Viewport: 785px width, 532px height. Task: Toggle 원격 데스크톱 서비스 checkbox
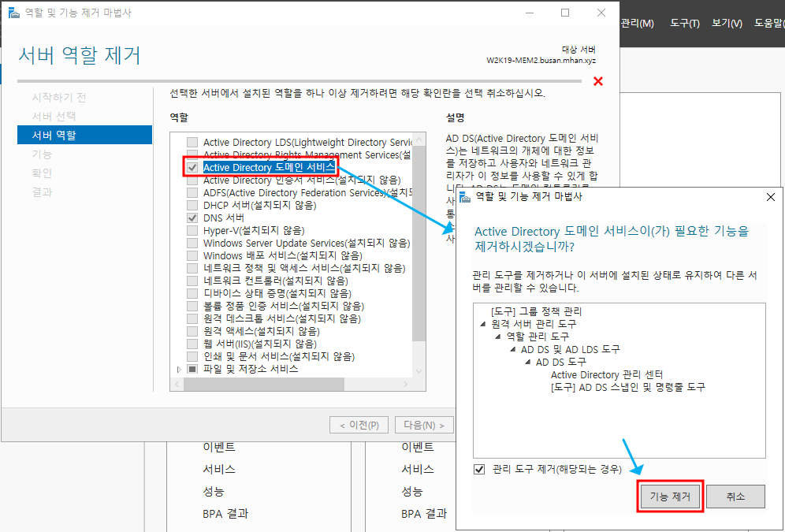click(x=192, y=318)
